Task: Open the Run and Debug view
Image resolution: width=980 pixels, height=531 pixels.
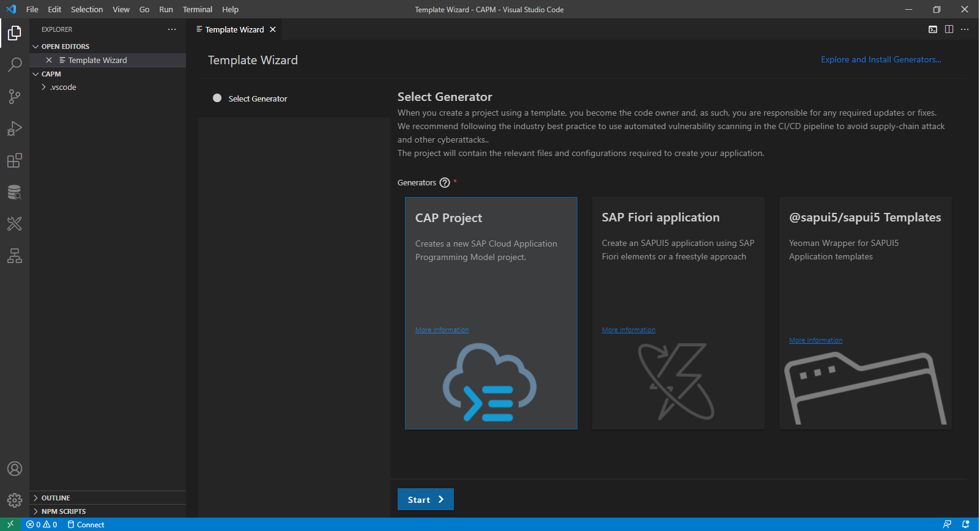Action: (x=15, y=128)
